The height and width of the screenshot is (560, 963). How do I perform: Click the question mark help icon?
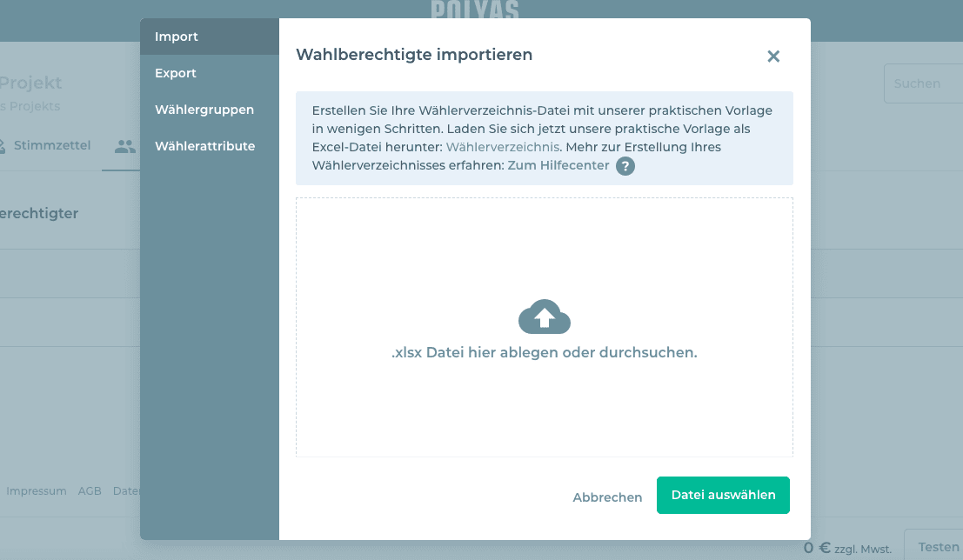(625, 166)
